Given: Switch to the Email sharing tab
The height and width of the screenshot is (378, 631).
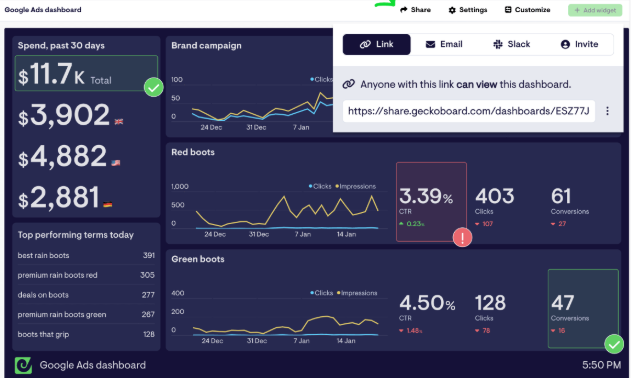Looking at the screenshot, I should tap(444, 44).
